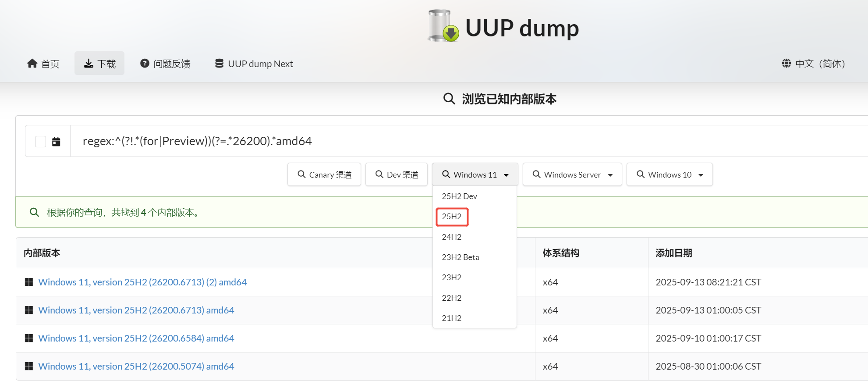Open 问题反馈 feedback page
The image size is (868, 388).
tap(165, 64)
